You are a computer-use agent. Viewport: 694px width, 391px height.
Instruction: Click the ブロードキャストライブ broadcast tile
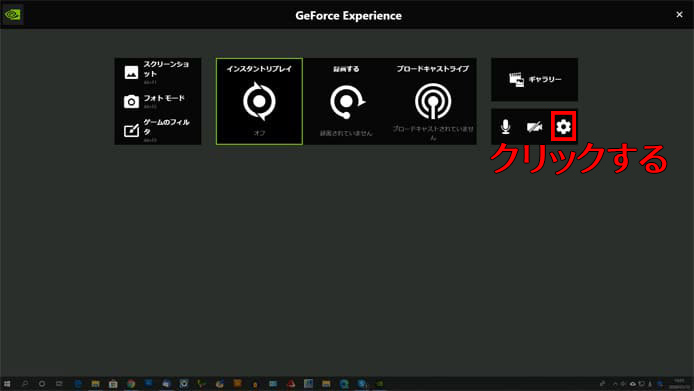pyautogui.click(x=433, y=101)
